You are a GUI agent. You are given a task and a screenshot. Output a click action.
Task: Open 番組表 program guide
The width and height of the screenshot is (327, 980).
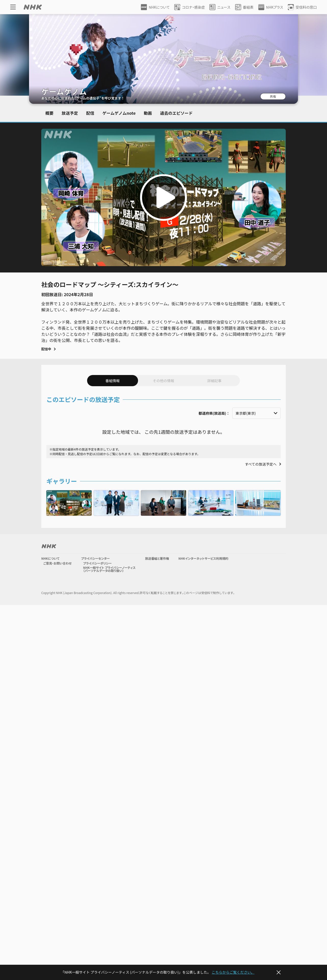(x=244, y=7)
